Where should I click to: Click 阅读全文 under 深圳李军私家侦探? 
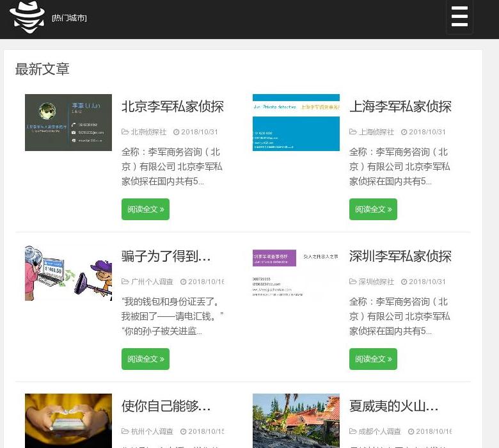(373, 359)
